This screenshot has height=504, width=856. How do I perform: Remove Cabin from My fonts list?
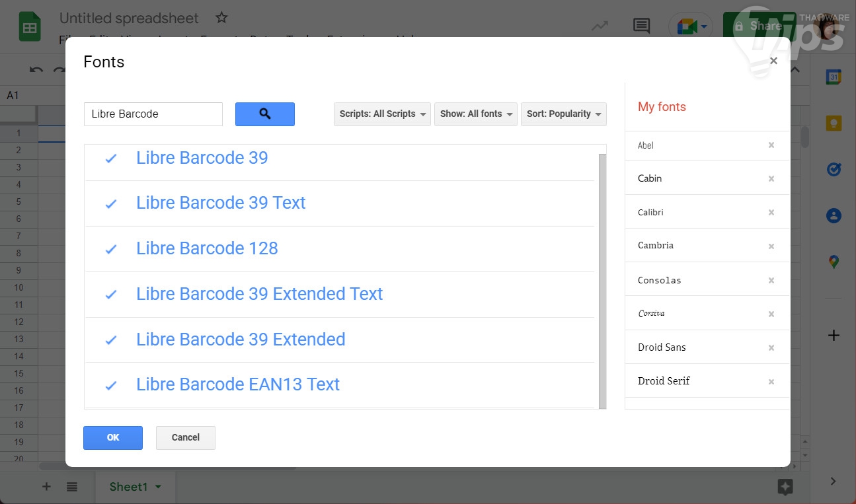771,179
